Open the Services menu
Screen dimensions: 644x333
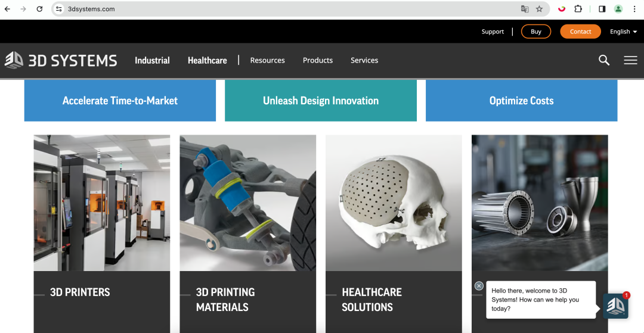pyautogui.click(x=364, y=60)
